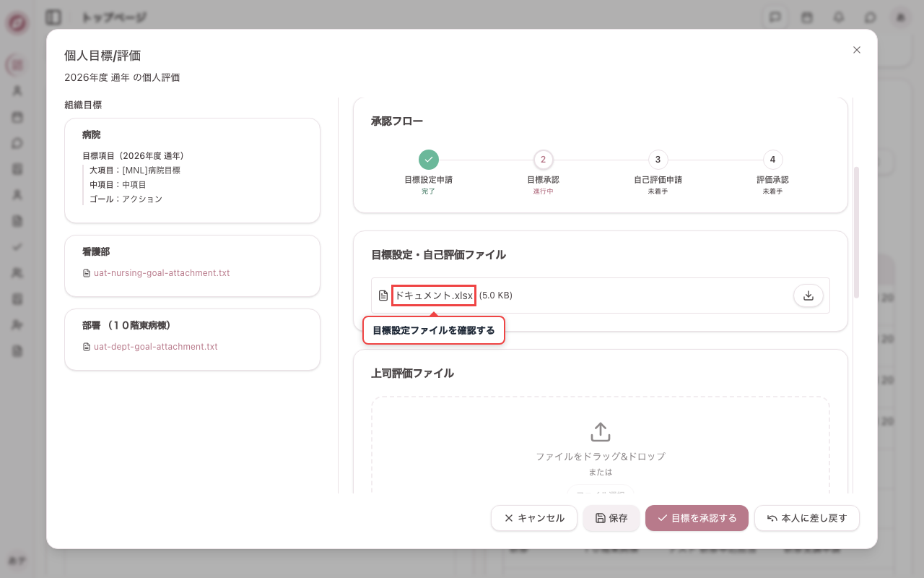Open the uat-nursing-goal-attachment.txt link

click(162, 273)
